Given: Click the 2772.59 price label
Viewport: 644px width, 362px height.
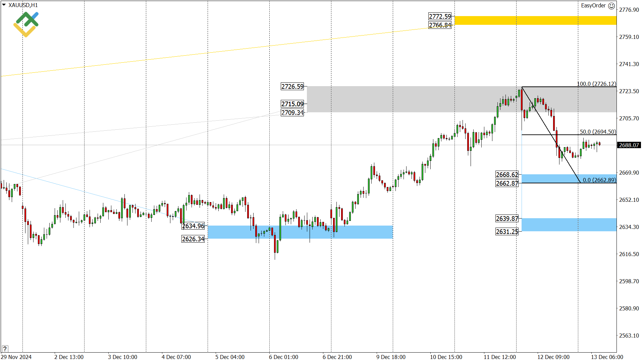Looking at the screenshot, I should (x=440, y=16).
